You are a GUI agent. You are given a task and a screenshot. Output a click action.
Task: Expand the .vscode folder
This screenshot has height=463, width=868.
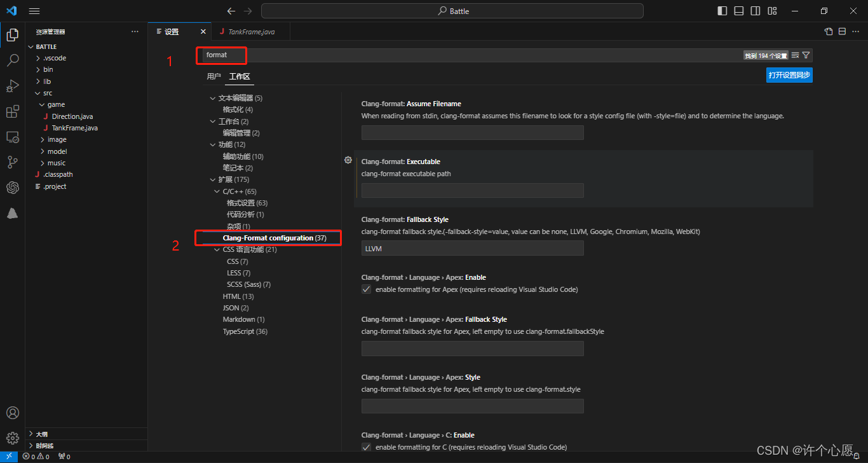pos(86,58)
